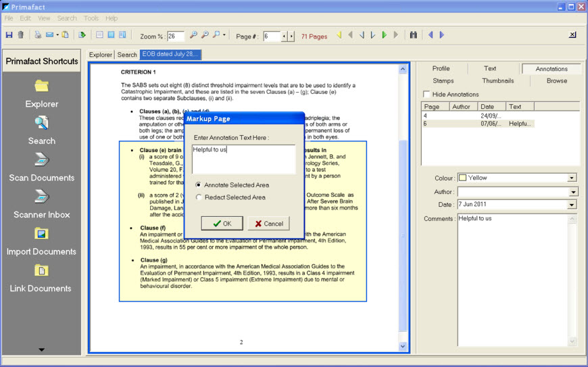Click the page number left stepper arrow
The width and height of the screenshot is (588, 367).
click(284, 36)
